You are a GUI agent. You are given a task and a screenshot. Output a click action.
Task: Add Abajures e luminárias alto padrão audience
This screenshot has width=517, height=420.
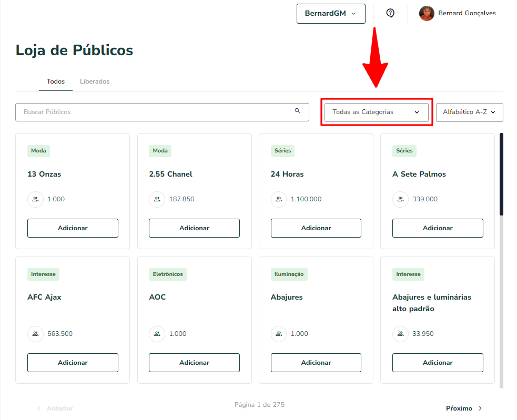tap(438, 363)
